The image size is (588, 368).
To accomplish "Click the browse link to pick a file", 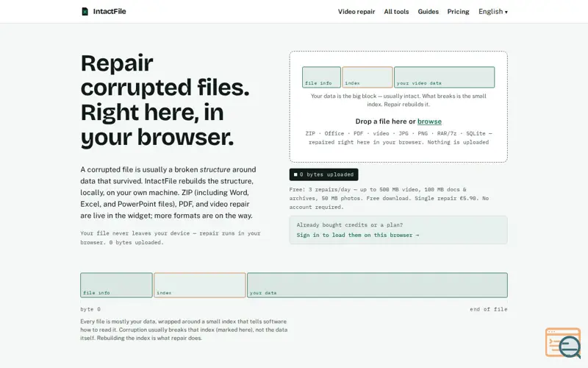I will [x=429, y=121].
